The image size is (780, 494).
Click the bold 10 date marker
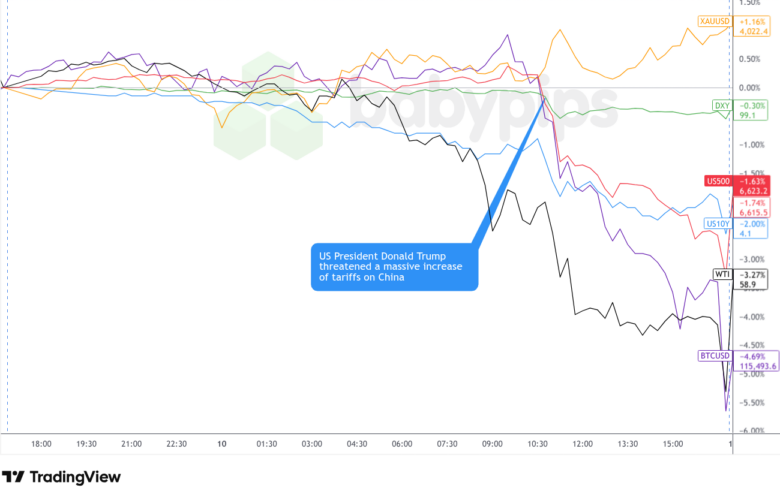click(x=221, y=443)
